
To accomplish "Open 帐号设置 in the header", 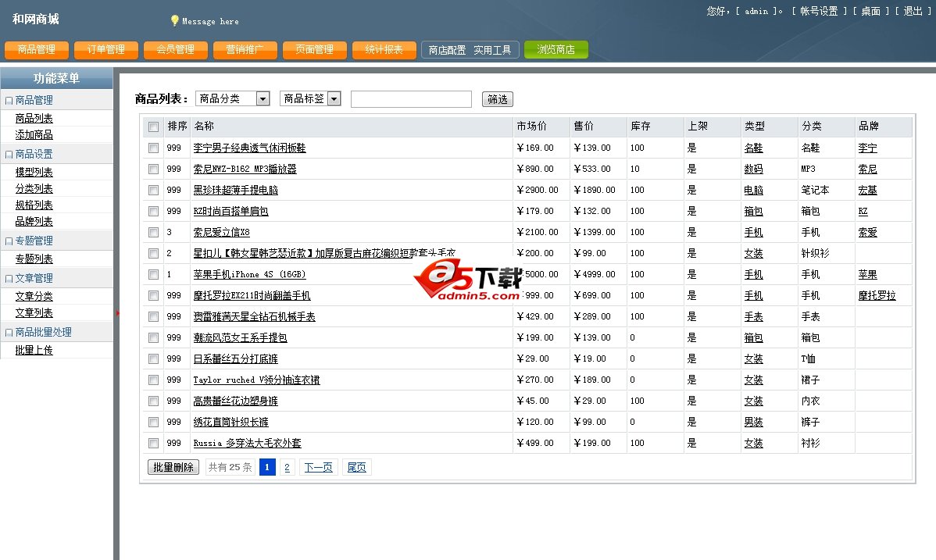I will [819, 12].
